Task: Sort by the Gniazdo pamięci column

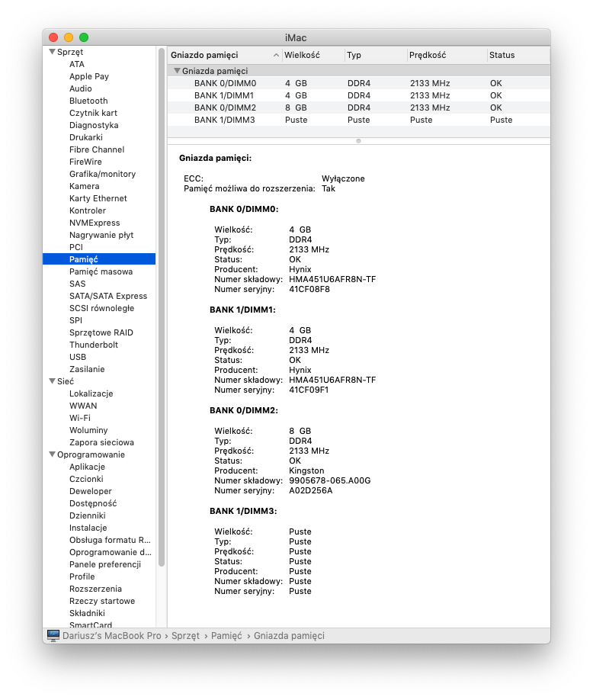Action: click(x=221, y=55)
